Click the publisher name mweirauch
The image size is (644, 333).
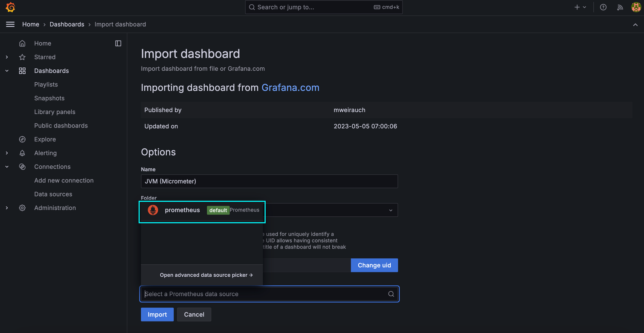[349, 110]
